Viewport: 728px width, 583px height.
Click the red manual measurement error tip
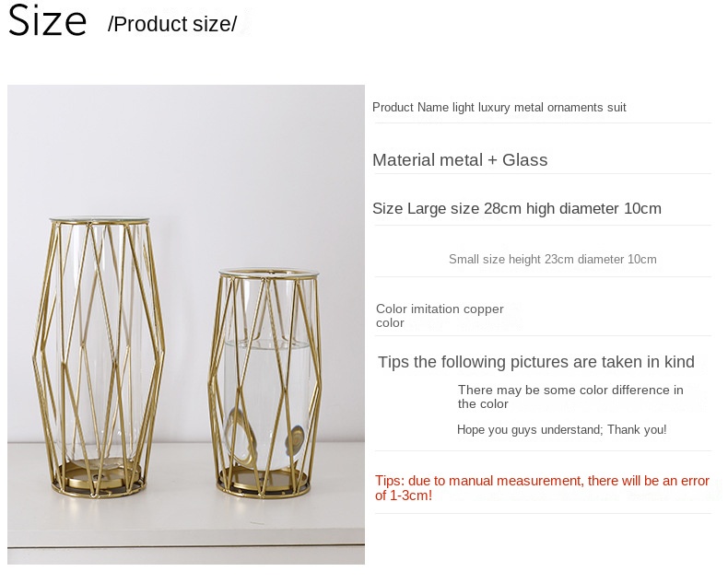542,488
